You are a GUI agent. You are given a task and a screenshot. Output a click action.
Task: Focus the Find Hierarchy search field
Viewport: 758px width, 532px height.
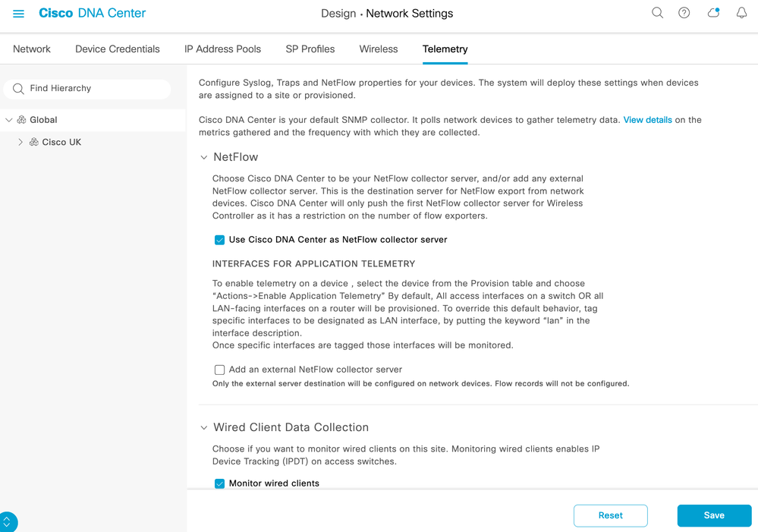tap(87, 89)
